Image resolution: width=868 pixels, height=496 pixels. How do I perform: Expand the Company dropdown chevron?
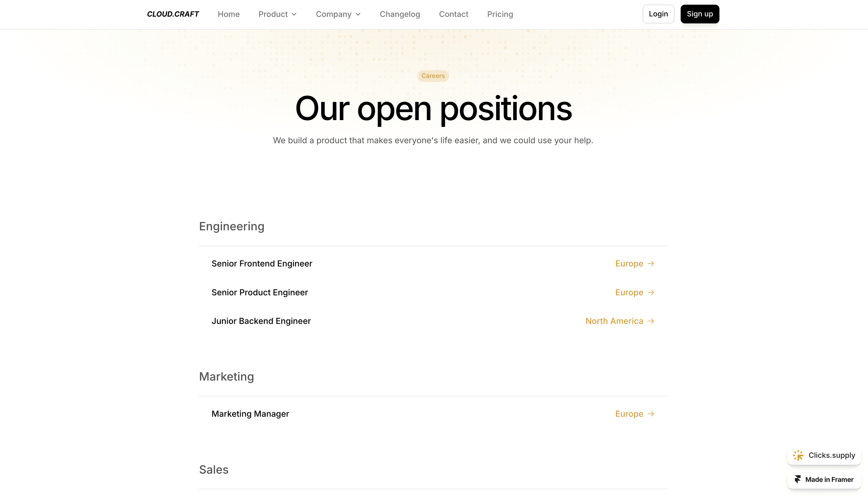pyautogui.click(x=358, y=14)
